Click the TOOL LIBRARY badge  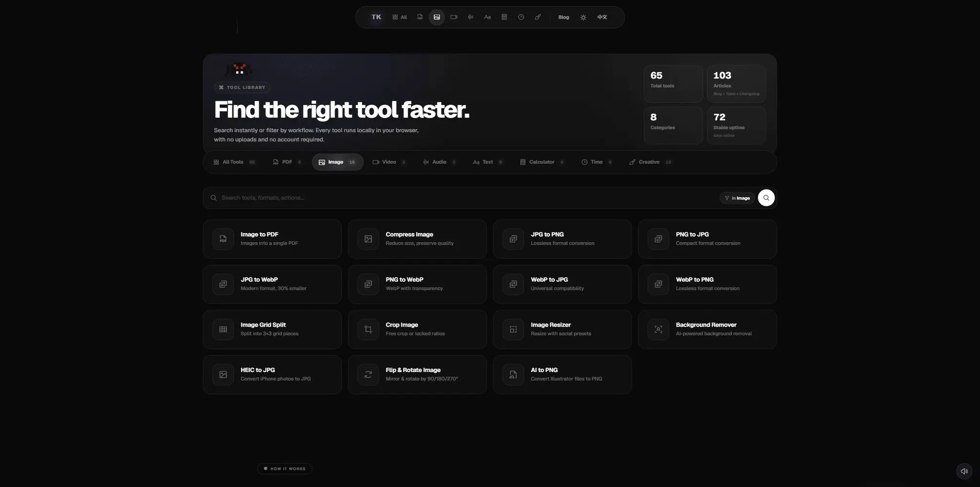tap(242, 87)
